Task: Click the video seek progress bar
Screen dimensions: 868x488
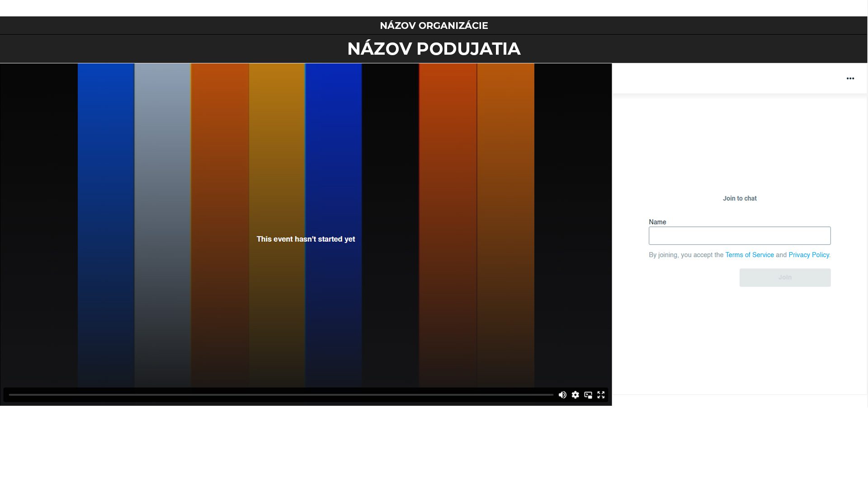Action: tap(279, 394)
